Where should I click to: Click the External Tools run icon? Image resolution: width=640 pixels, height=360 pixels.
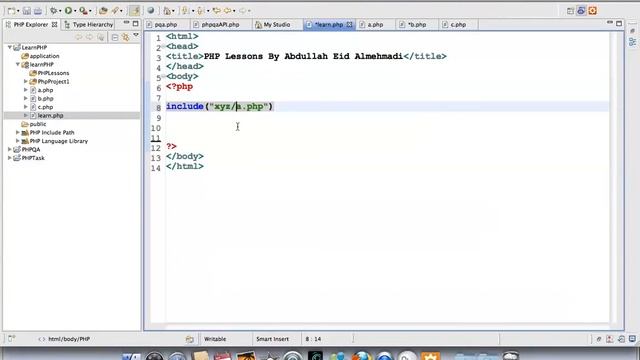coord(83,11)
